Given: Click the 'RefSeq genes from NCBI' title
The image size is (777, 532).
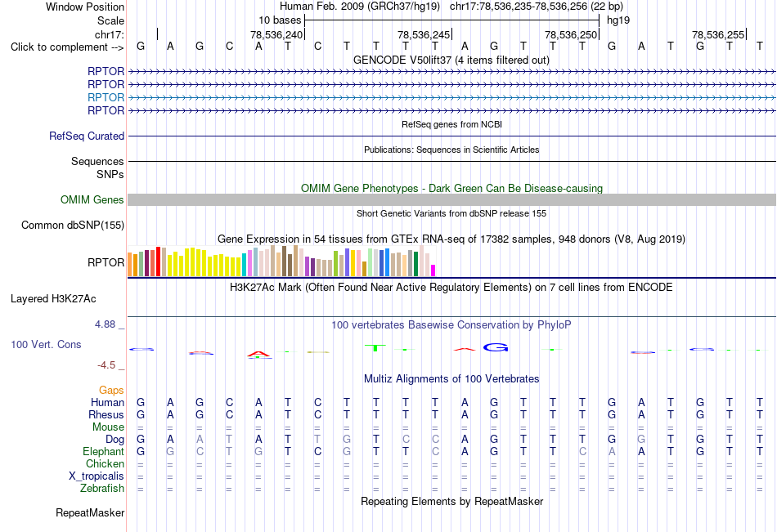Looking at the screenshot, I should click(x=451, y=124).
